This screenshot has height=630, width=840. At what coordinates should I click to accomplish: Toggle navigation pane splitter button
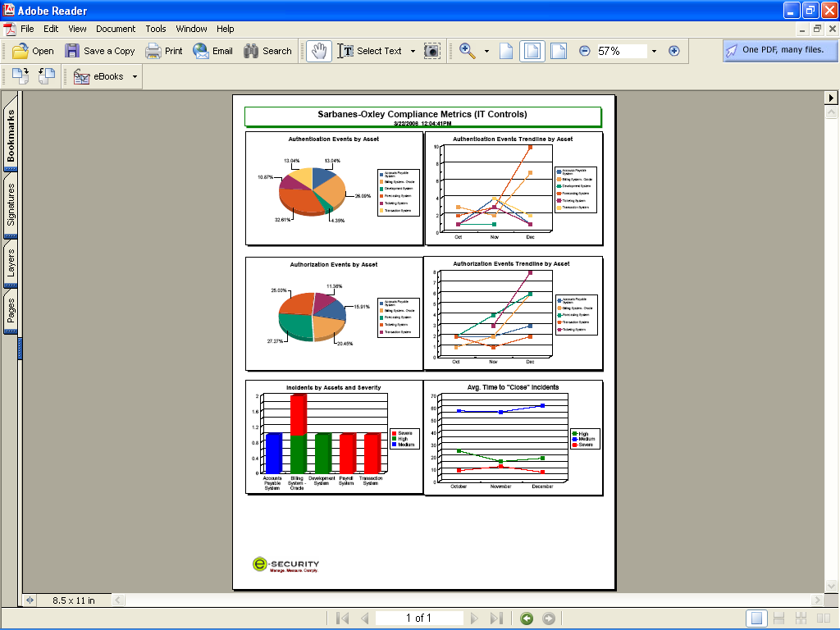[x=30, y=600]
